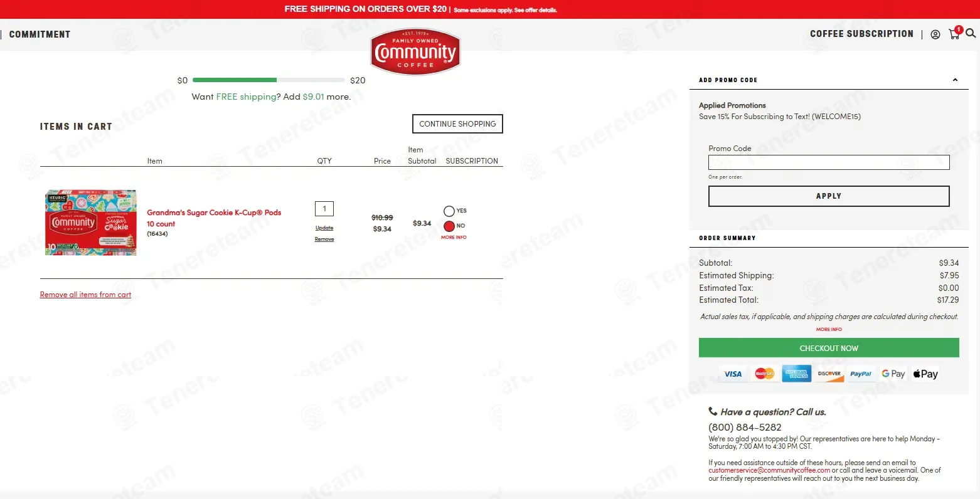Open the Commitment menu item
This screenshot has height=499, width=980.
[x=40, y=34]
